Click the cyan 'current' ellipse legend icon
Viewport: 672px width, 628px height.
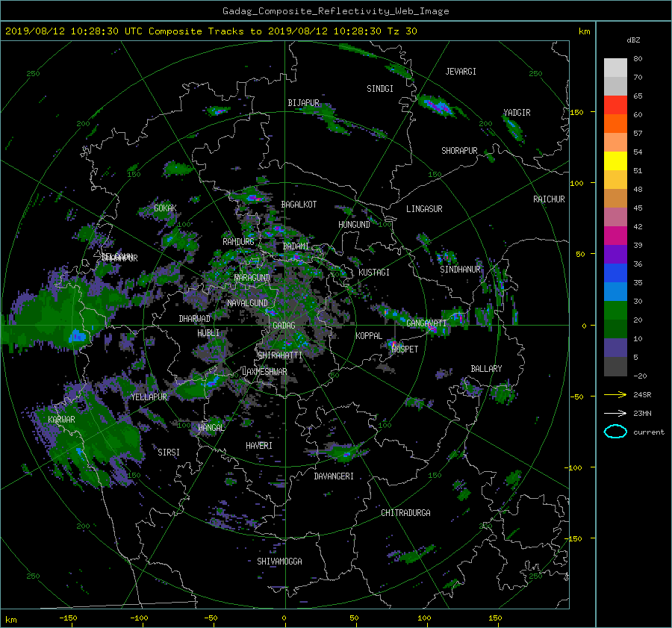[615, 432]
